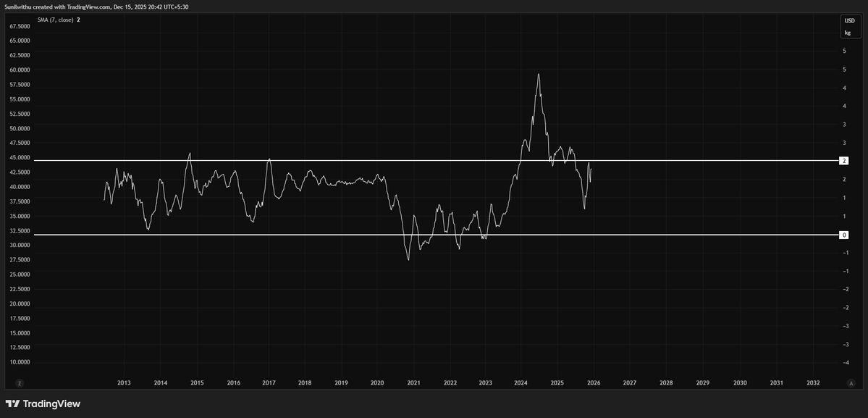Click the 35.0000 price label on left scale
The height and width of the screenshot is (418, 868).
[20, 217]
